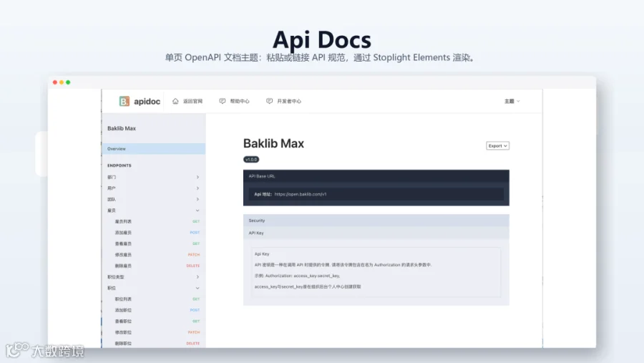Open the 查看职位 GET endpoint
This screenshot has width=644, height=363.
tap(154, 321)
